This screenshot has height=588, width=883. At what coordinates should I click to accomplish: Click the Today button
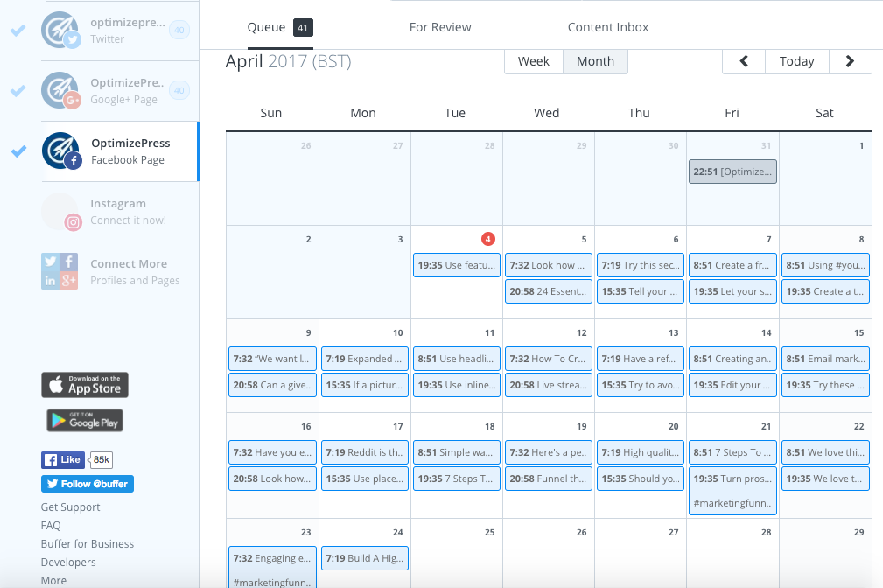[x=796, y=61]
